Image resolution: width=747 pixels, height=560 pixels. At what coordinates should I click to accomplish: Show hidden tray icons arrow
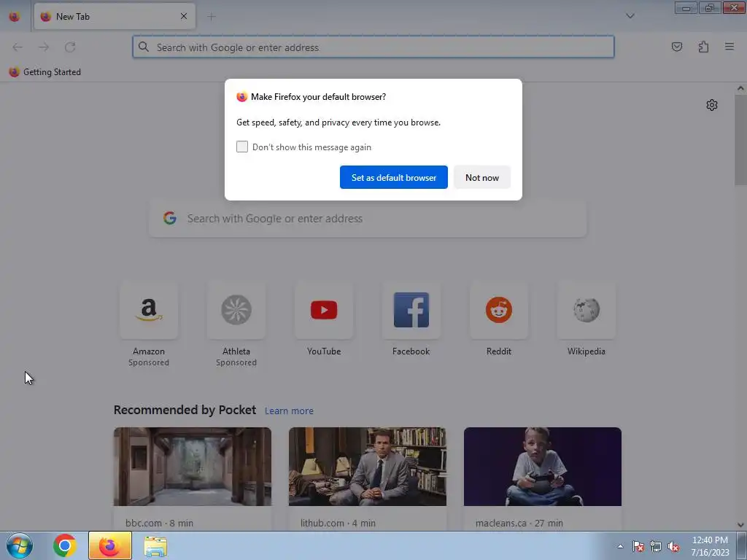point(620,546)
